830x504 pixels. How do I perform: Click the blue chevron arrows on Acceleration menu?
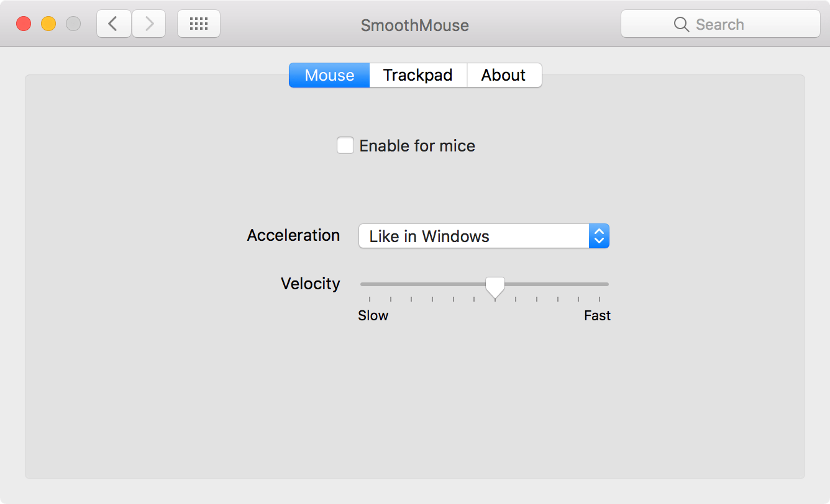click(x=598, y=236)
